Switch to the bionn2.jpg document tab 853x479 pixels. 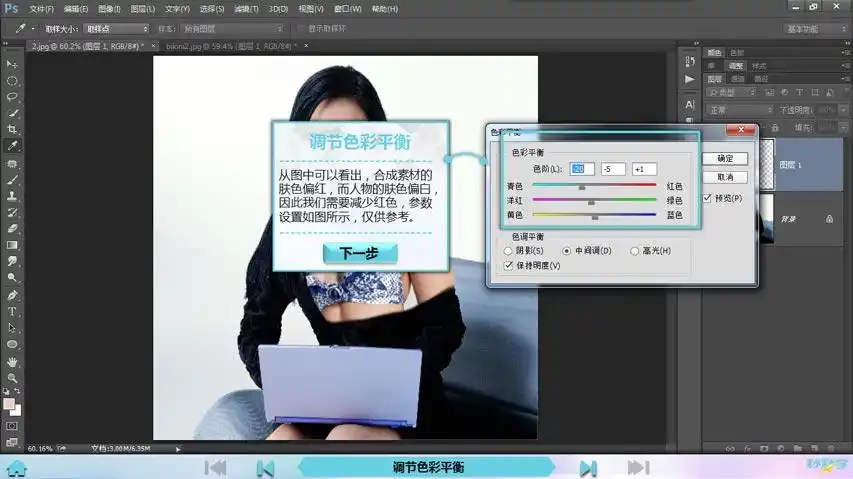click(x=231, y=46)
